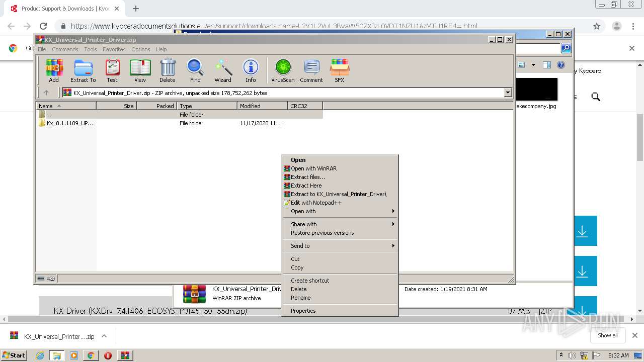Go up one folder level arrow
The image size is (644, 362).
pos(46,93)
